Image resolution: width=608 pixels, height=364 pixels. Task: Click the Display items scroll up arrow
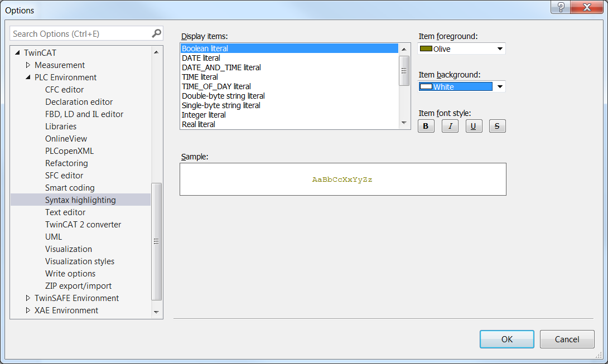404,49
